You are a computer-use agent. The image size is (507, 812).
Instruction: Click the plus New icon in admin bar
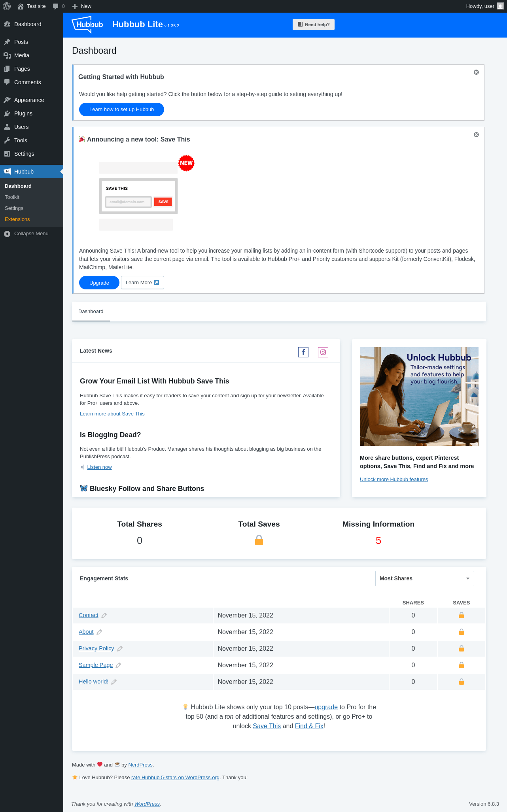pyautogui.click(x=75, y=6)
